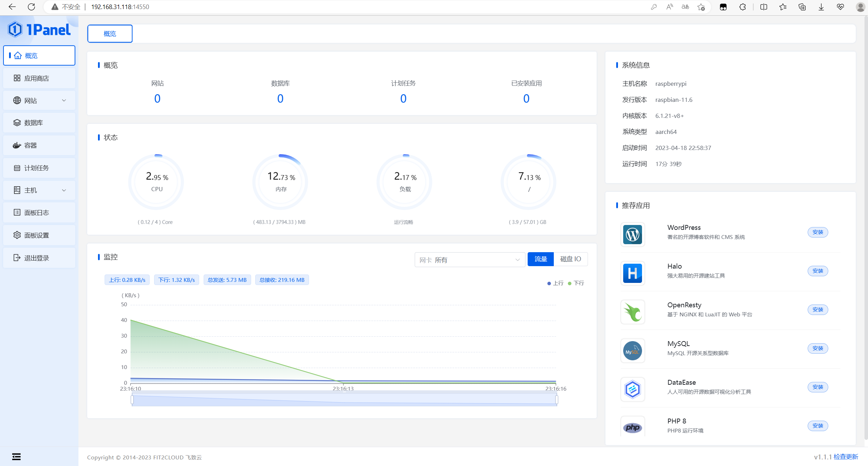Image resolution: width=868 pixels, height=466 pixels.
Task: Open browser downloads icon
Action: [821, 7]
